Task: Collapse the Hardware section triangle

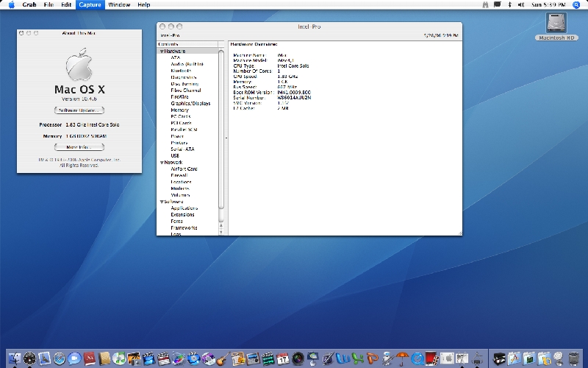Action: coord(162,51)
